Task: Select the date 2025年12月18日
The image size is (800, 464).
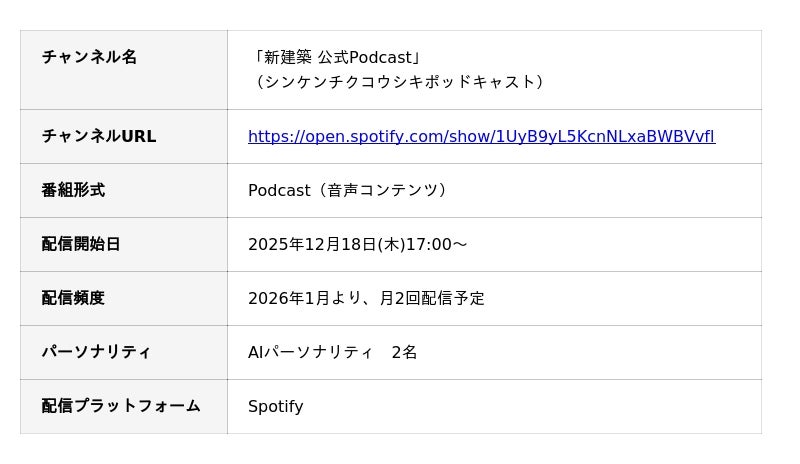Action: click(311, 244)
